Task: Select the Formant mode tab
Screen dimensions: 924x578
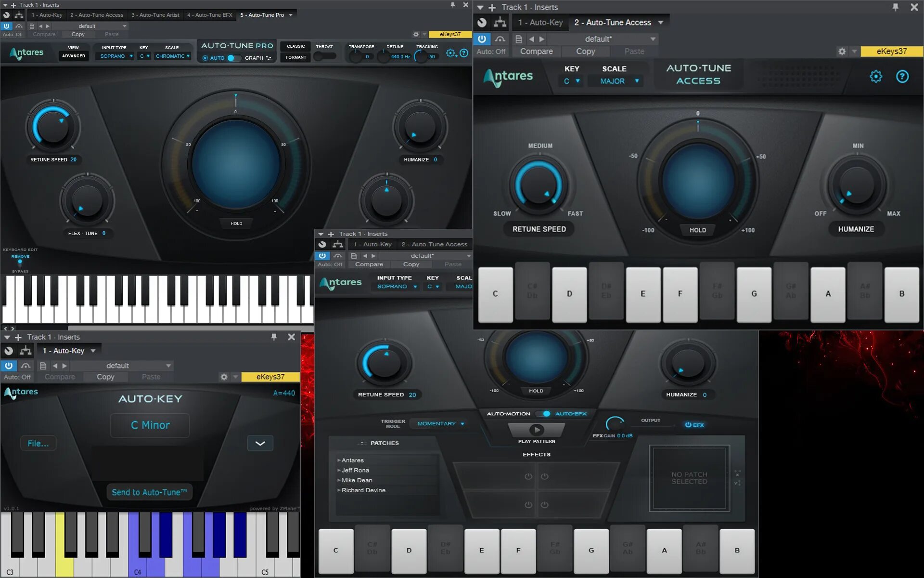Action: click(295, 57)
